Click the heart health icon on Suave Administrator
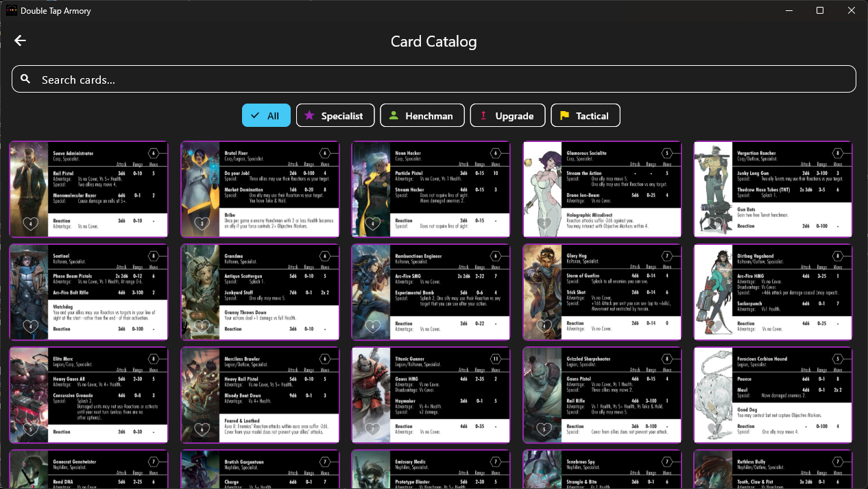 pos(30,224)
